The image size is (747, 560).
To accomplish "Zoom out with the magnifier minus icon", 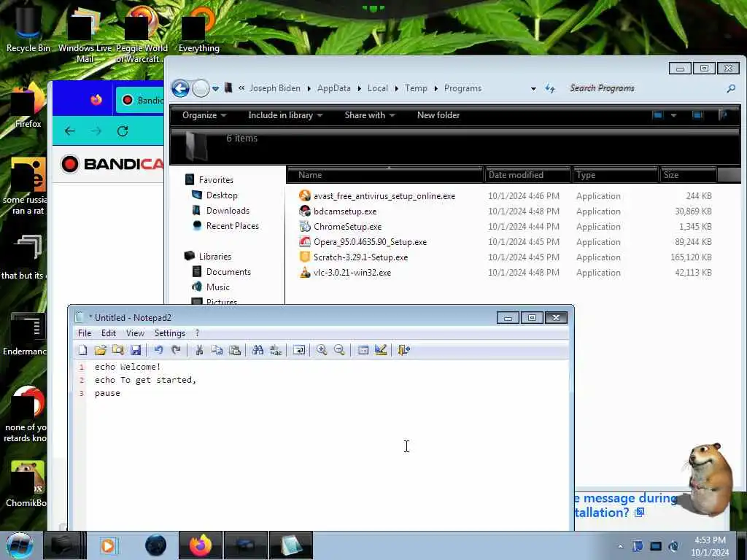I will click(339, 350).
